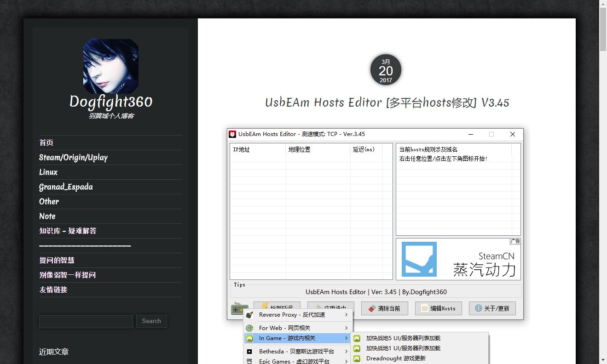
Task: Open the Steam/Origin/Uplay category link
Action: pos(73,158)
